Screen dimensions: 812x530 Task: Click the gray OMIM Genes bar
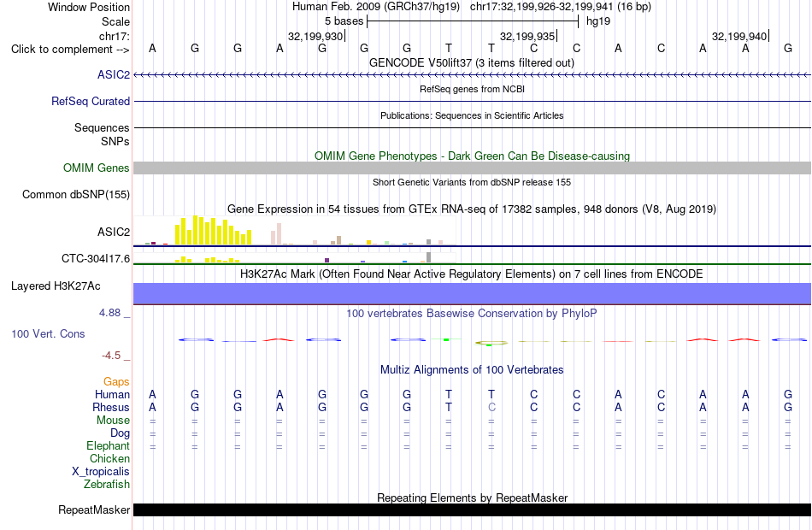coord(472,168)
